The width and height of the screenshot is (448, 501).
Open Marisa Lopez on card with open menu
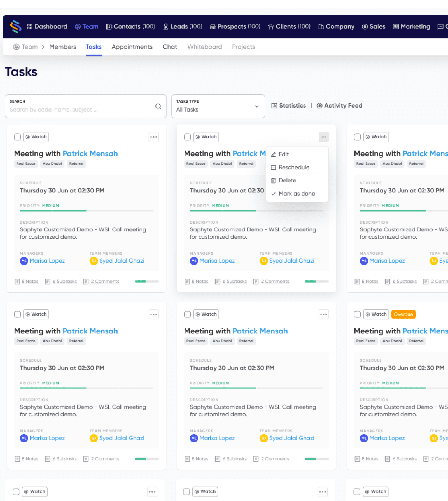point(217,261)
